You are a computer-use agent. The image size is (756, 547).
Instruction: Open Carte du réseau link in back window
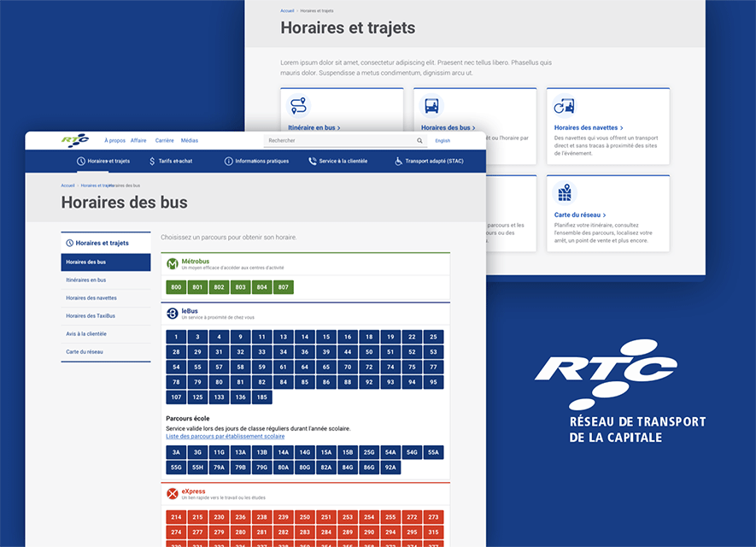point(580,215)
